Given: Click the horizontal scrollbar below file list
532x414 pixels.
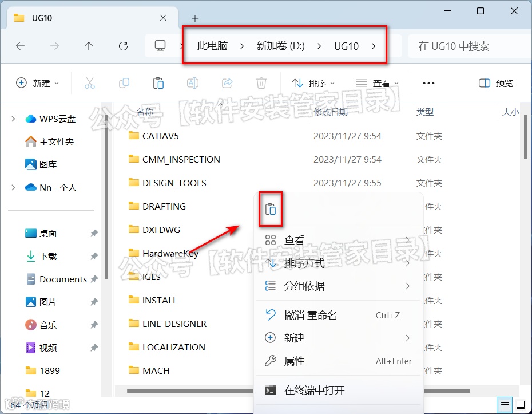Looking at the screenshot, I should pos(298,391).
